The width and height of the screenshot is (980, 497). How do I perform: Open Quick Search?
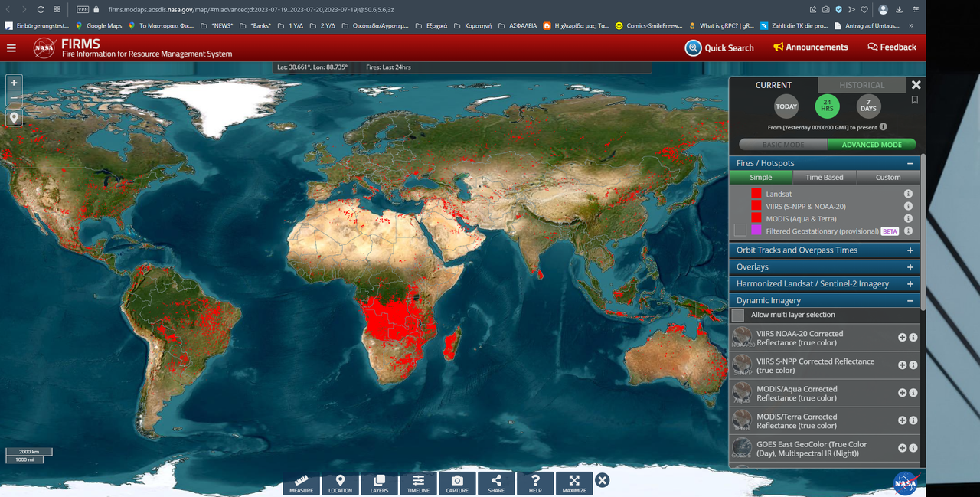click(x=720, y=47)
